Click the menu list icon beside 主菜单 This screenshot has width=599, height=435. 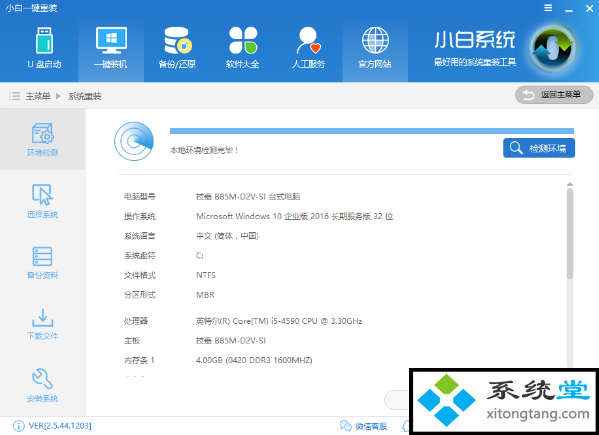tap(15, 96)
